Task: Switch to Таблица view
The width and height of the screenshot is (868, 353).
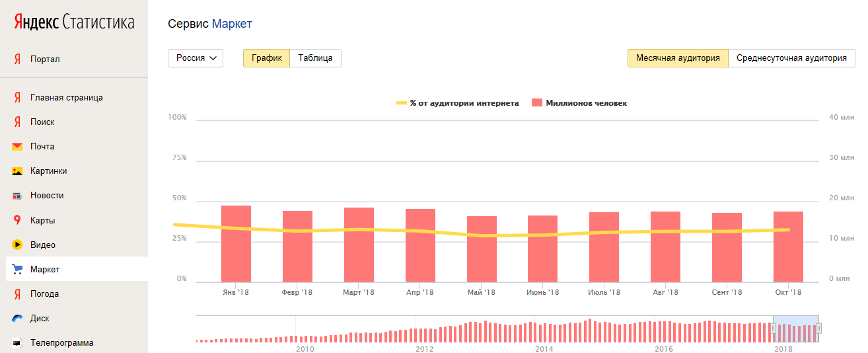Action: point(315,58)
